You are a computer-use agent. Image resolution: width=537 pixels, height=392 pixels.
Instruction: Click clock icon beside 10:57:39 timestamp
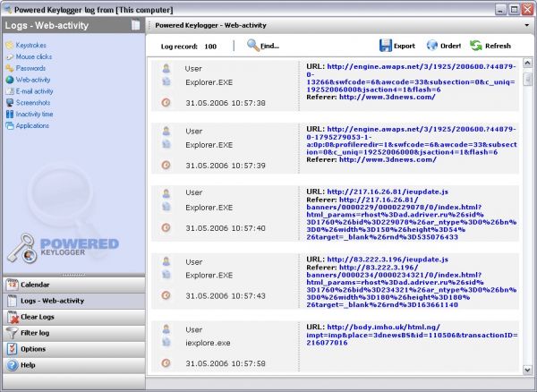(166, 165)
